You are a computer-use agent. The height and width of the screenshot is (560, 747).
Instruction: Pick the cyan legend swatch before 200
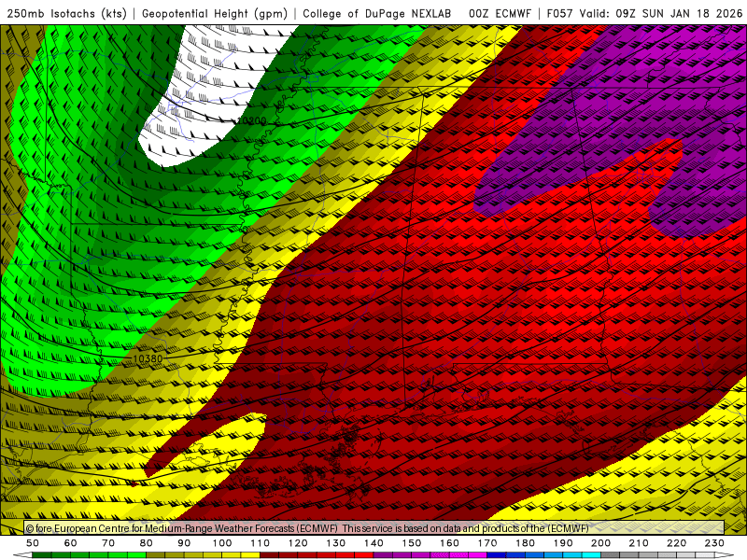(x=592, y=555)
